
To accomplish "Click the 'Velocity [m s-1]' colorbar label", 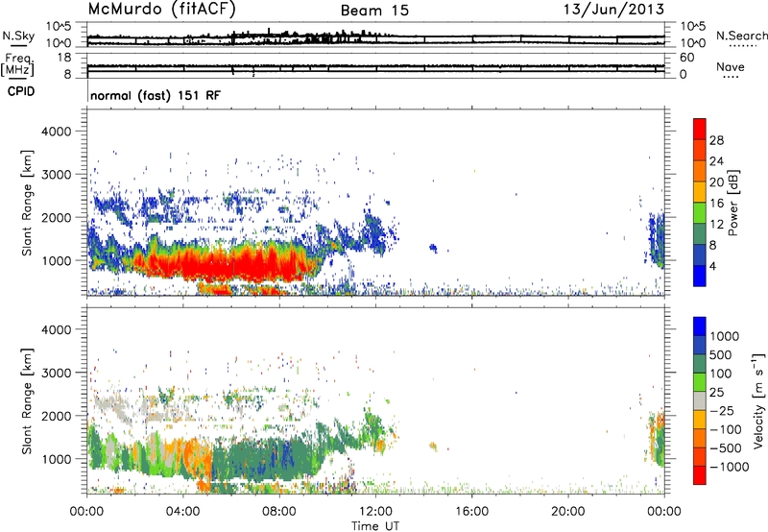I will [758, 400].
